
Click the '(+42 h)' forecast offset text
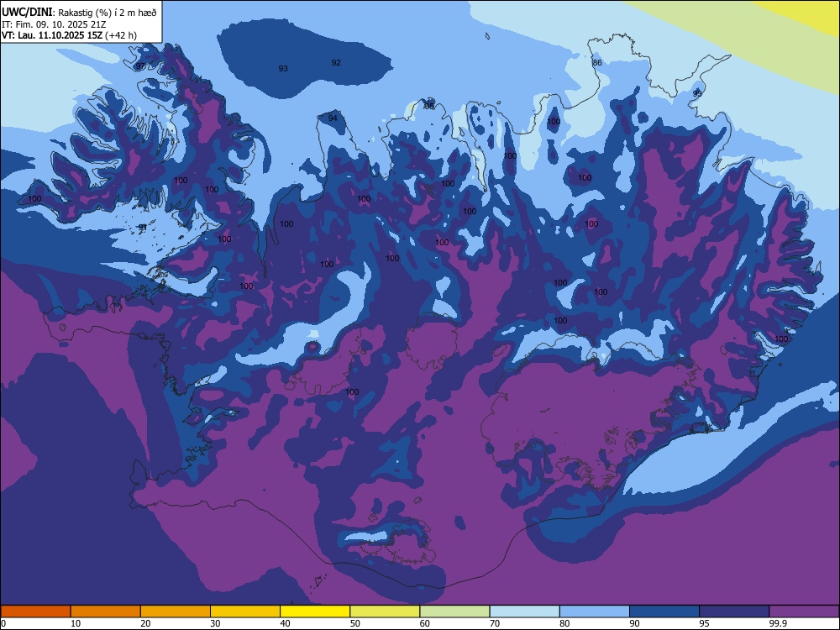(121, 35)
